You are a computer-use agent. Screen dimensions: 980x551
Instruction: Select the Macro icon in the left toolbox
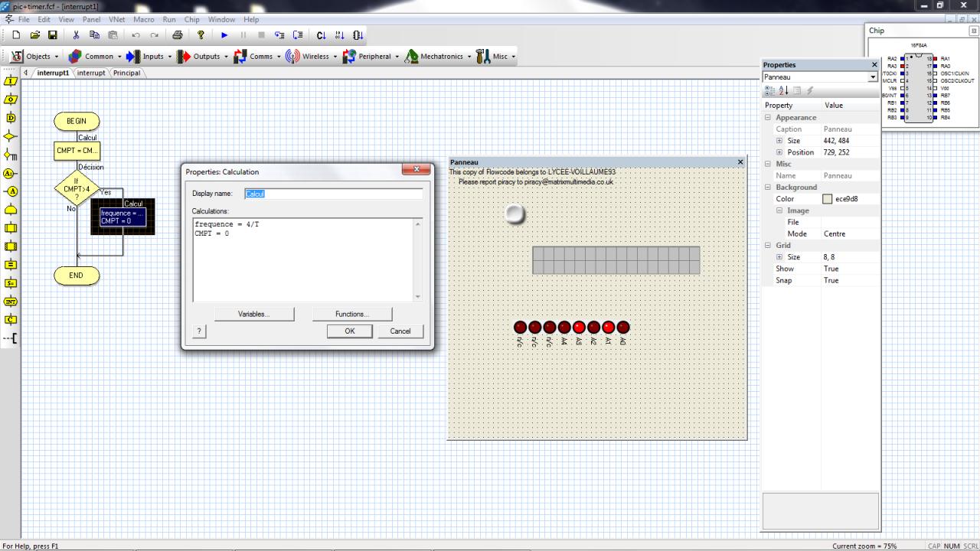pyautogui.click(x=11, y=228)
